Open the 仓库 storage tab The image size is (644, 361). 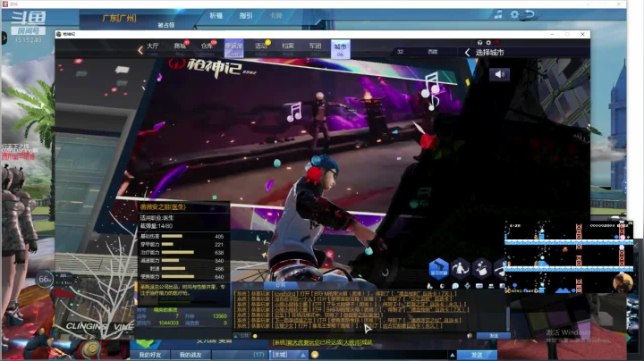pyautogui.click(x=207, y=48)
